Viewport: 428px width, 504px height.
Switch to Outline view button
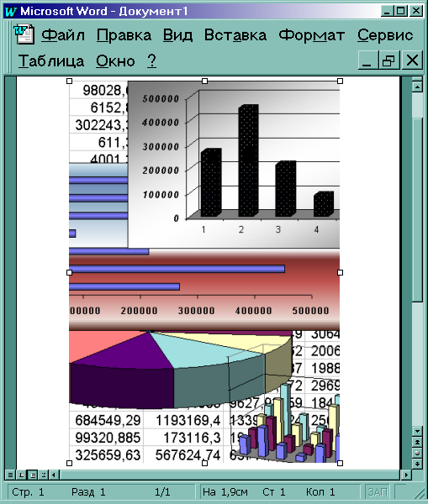point(44,475)
